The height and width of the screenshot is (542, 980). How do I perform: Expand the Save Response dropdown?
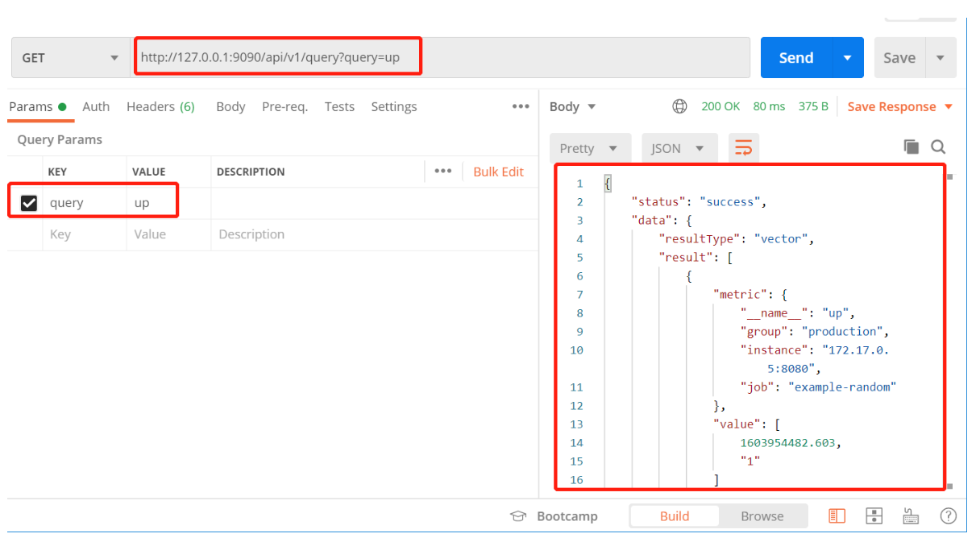point(949,107)
